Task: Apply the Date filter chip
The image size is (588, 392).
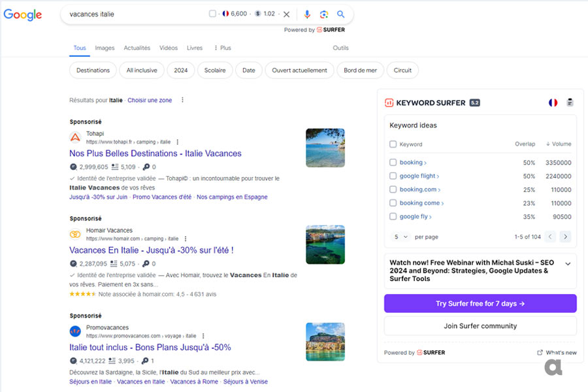Action: 249,70
